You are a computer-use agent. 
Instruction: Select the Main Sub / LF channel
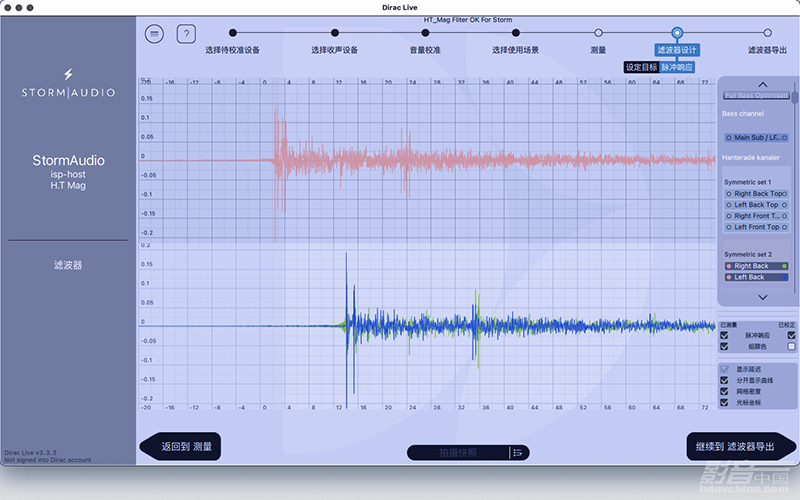pos(757,138)
